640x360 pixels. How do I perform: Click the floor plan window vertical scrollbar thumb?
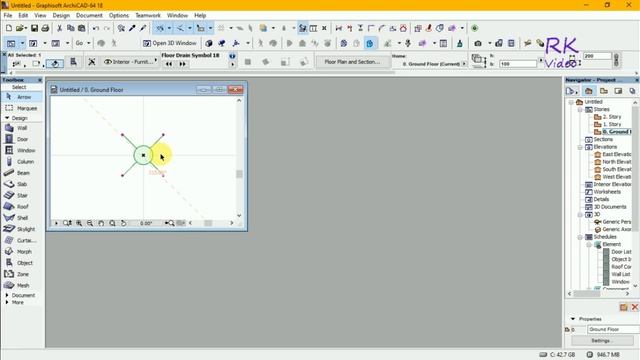(x=239, y=174)
